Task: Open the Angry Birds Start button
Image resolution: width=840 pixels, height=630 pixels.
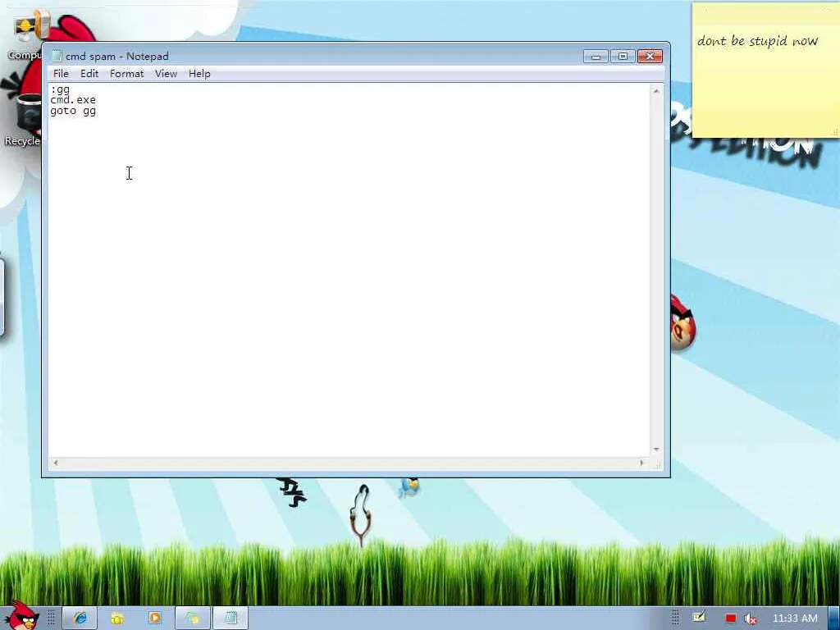Action: coord(21,616)
